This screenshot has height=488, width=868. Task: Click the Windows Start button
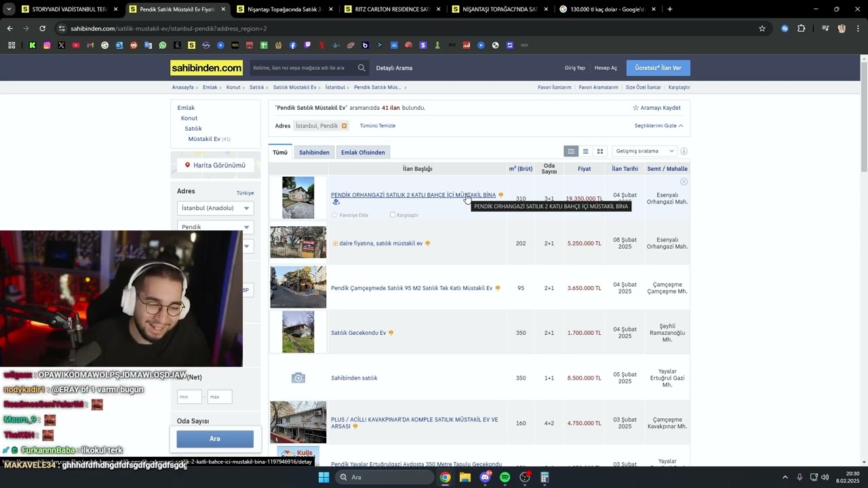click(323, 477)
